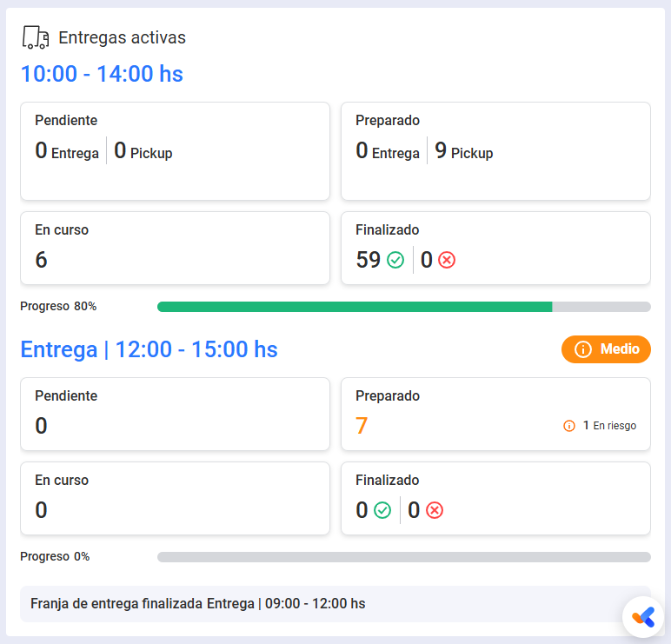Open the floating blue-orange logo widget
Image resolution: width=671 pixels, height=644 pixels.
pyautogui.click(x=643, y=617)
